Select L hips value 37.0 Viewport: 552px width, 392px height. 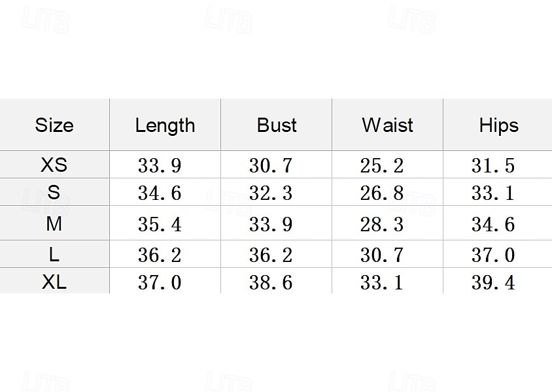(x=493, y=255)
